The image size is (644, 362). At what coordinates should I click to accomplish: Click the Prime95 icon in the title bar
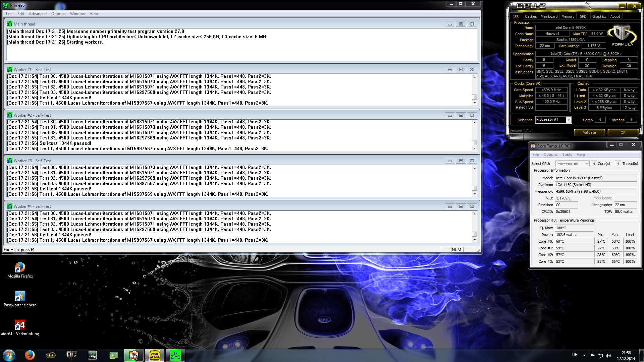tap(6, 5)
